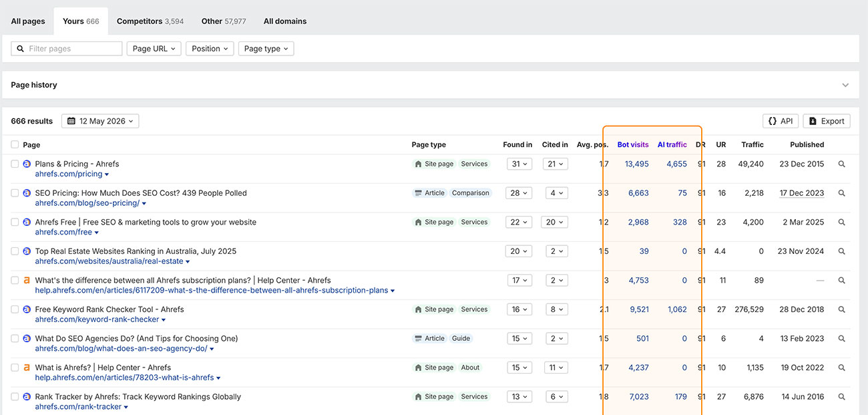Open the Other 57,977 tab
This screenshot has height=415, width=868.
pos(224,21)
